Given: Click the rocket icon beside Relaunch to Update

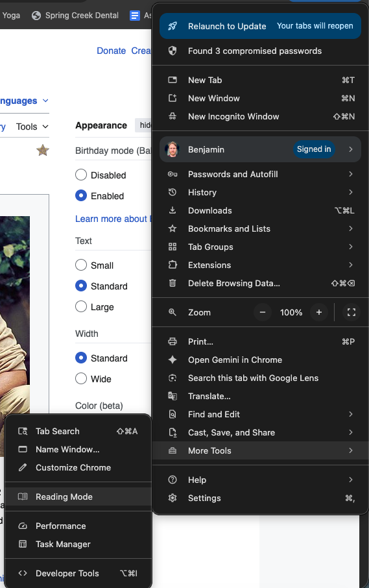Looking at the screenshot, I should pyautogui.click(x=173, y=26).
